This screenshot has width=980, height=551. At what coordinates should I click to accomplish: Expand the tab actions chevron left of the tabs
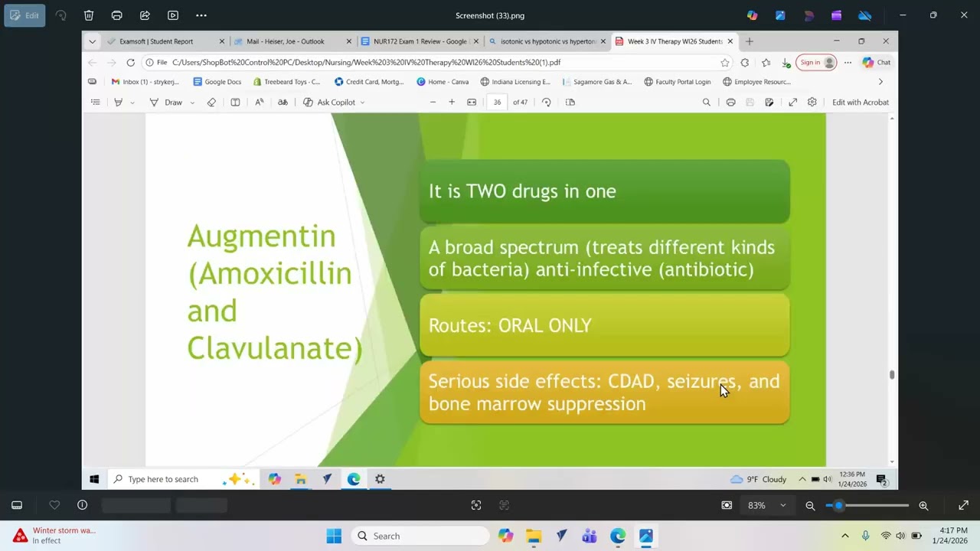point(92,41)
